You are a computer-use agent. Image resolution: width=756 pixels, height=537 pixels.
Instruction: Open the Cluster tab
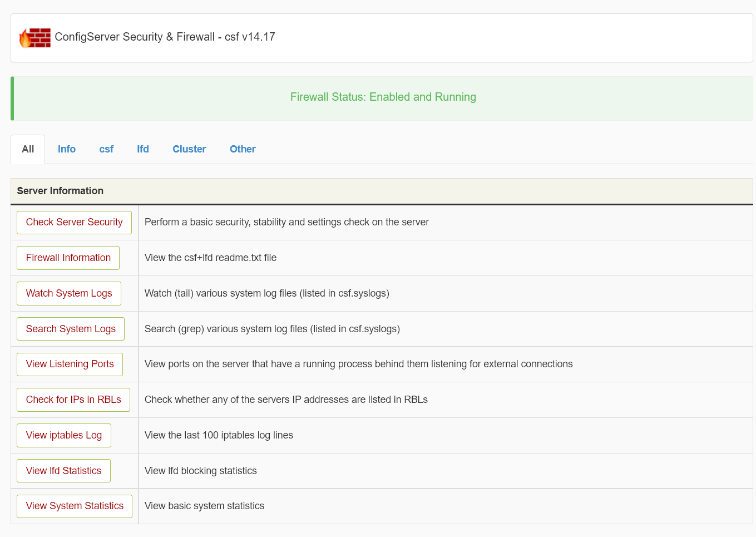click(x=189, y=149)
